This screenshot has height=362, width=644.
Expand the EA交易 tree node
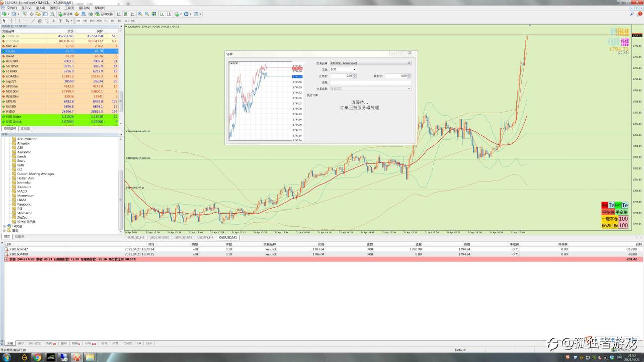click(x=5, y=226)
